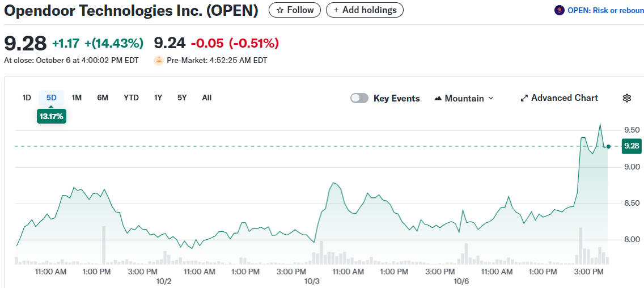Show YTD price range
The width and height of the screenshot is (644, 288).
coord(131,98)
